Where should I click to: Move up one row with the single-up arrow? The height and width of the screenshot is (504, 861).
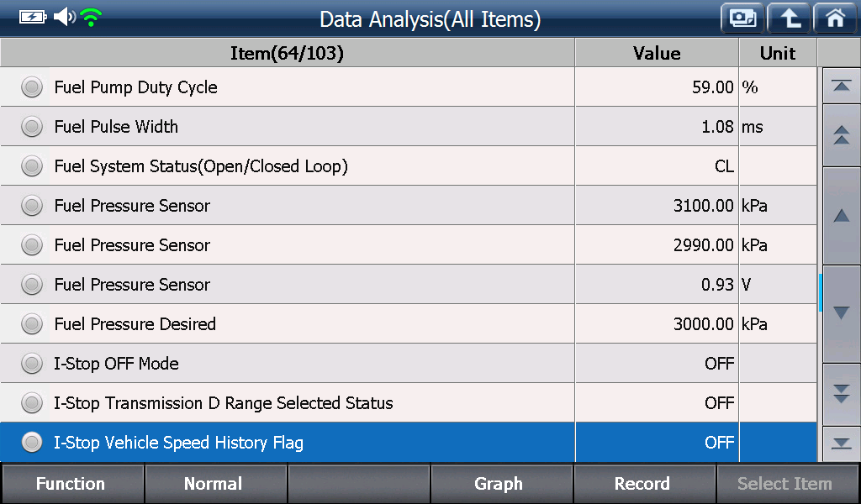pyautogui.click(x=841, y=216)
